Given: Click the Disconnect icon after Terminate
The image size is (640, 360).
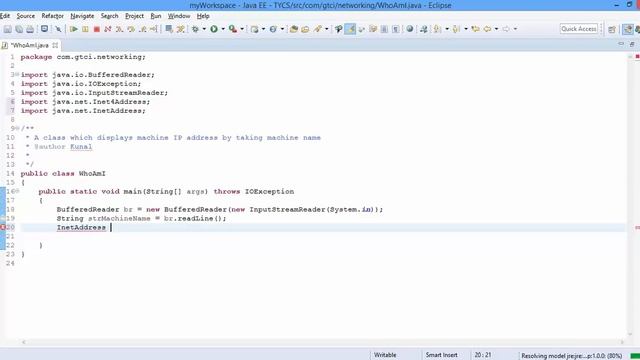Looking at the screenshot, I should pyautogui.click(x=108, y=29).
